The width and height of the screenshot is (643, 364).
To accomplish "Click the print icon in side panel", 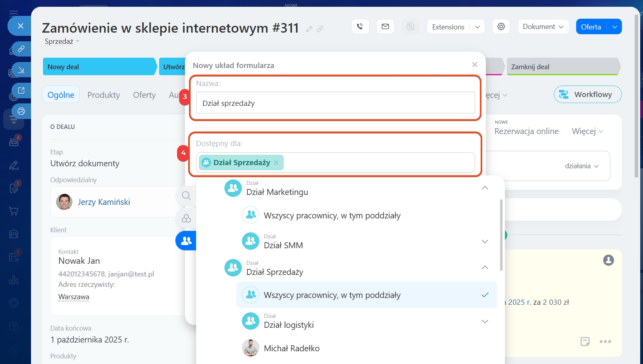I will [x=21, y=111].
